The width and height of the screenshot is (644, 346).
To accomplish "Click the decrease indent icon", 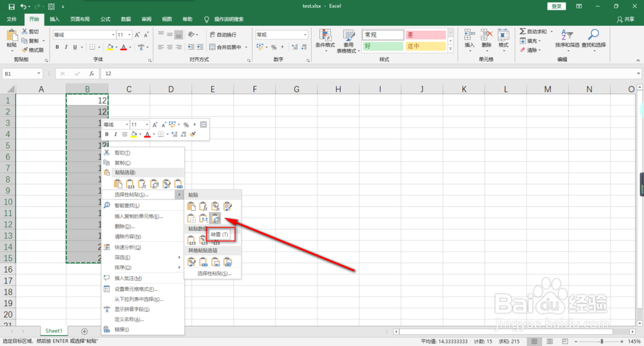I will pyautogui.click(x=191, y=47).
